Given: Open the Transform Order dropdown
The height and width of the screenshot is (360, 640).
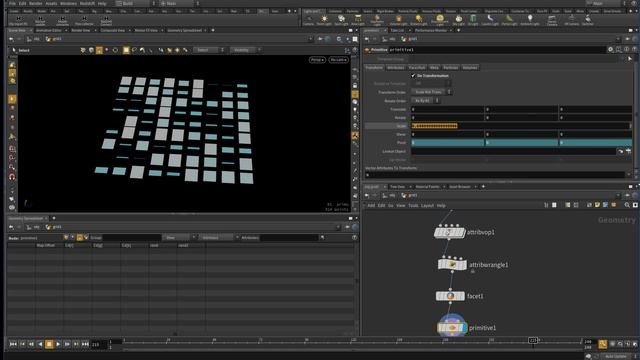Looking at the screenshot, I should (x=431, y=92).
